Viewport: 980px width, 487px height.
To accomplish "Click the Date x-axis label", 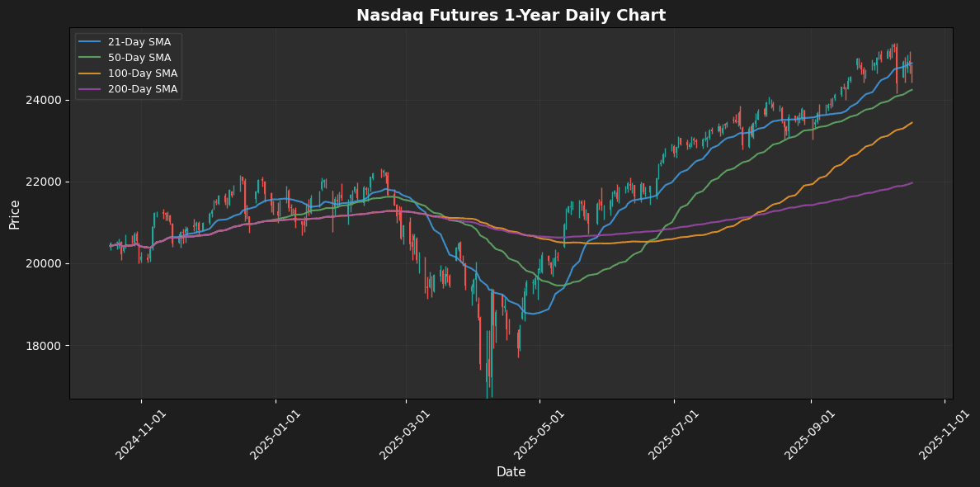I will click(511, 472).
